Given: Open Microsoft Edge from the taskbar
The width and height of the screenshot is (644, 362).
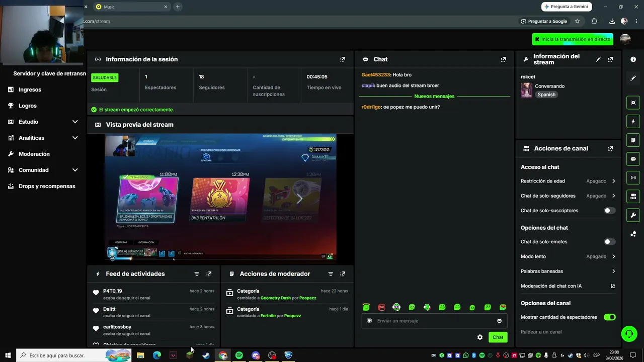Looking at the screenshot, I should click(157, 355).
